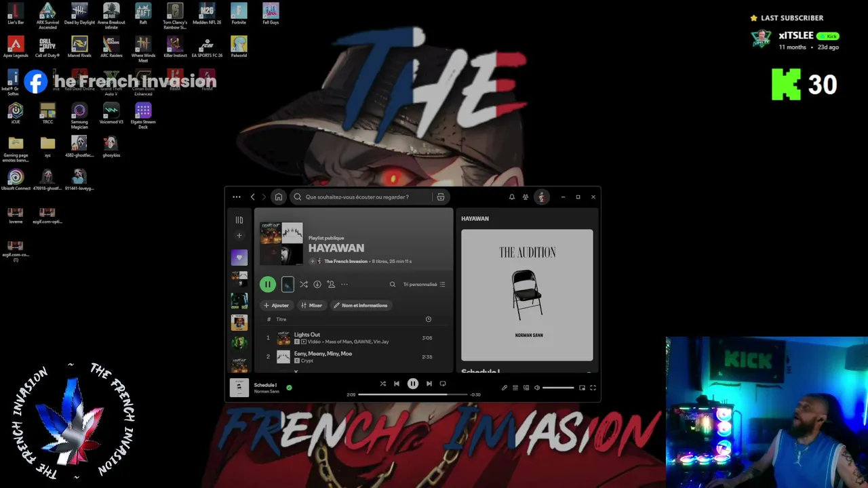Sort by the duration clock column
This screenshot has height=488, width=868.
(x=428, y=319)
